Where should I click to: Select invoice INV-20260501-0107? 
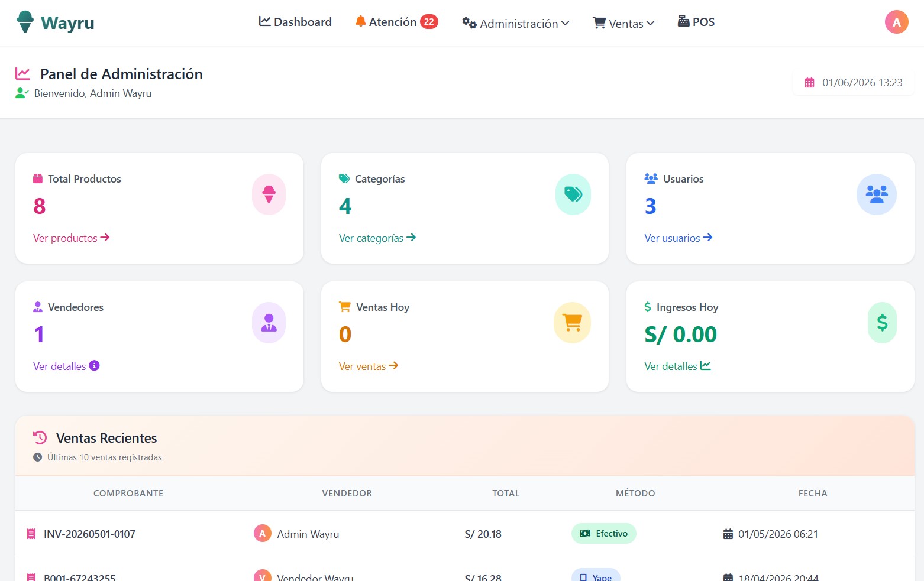89,534
